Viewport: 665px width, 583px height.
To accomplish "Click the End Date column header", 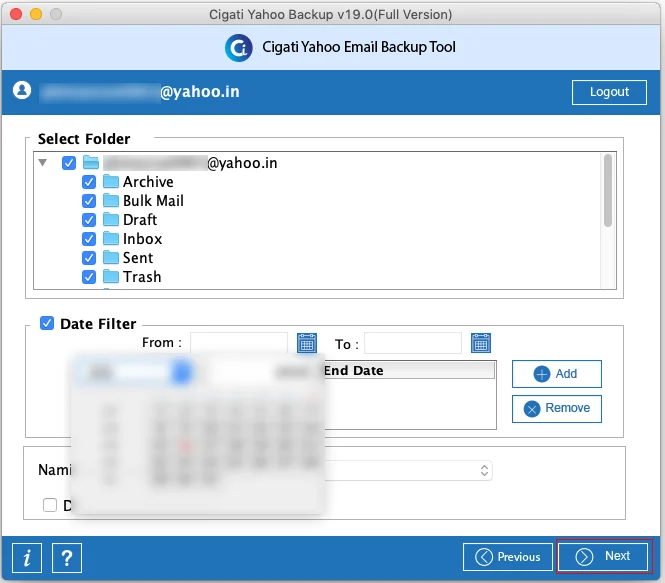I will (409, 370).
